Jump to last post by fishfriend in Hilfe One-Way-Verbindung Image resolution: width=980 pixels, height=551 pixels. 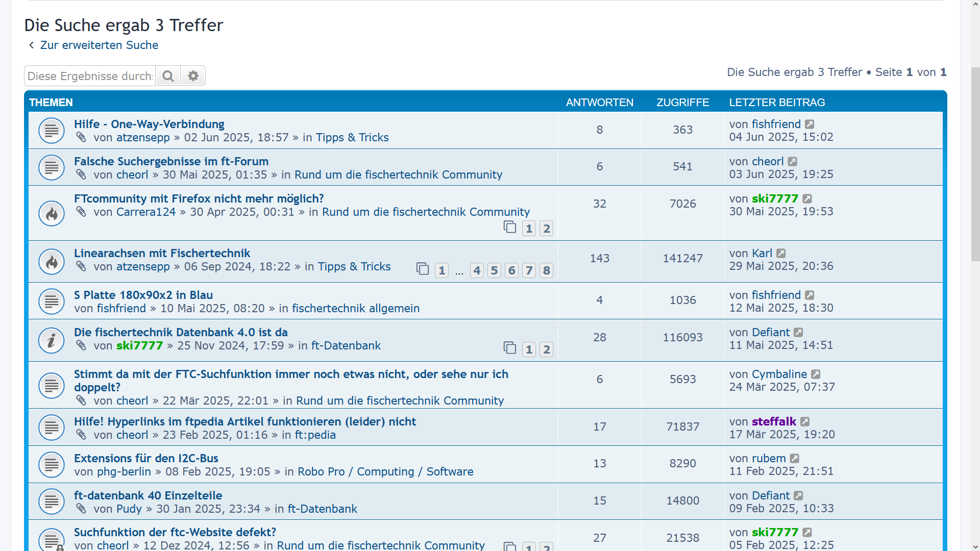pyautogui.click(x=810, y=124)
